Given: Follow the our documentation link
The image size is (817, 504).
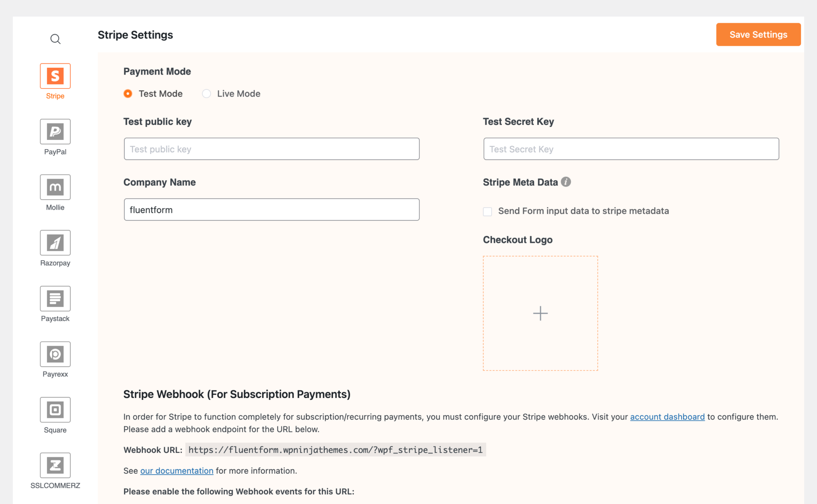Looking at the screenshot, I should [x=176, y=471].
